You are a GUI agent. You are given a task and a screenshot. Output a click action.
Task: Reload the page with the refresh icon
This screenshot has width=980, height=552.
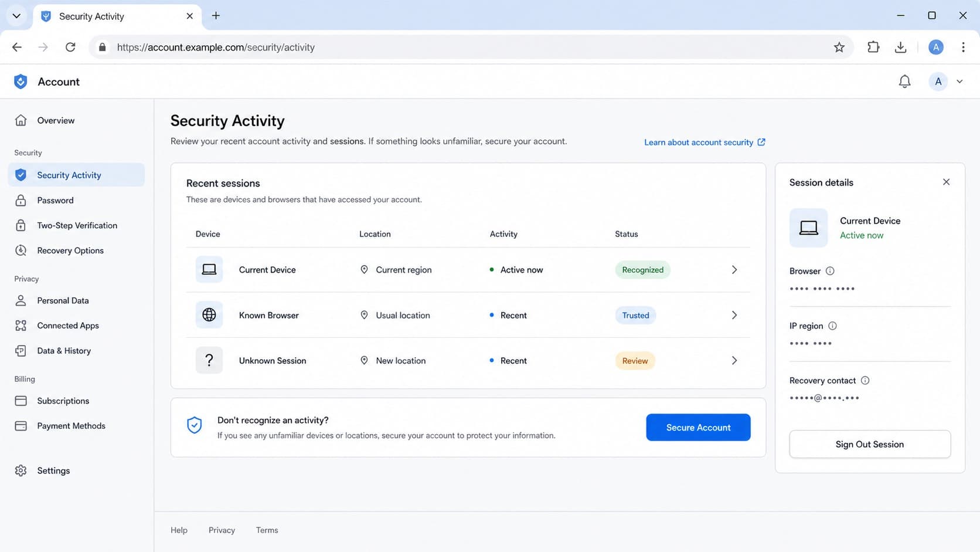coord(70,47)
